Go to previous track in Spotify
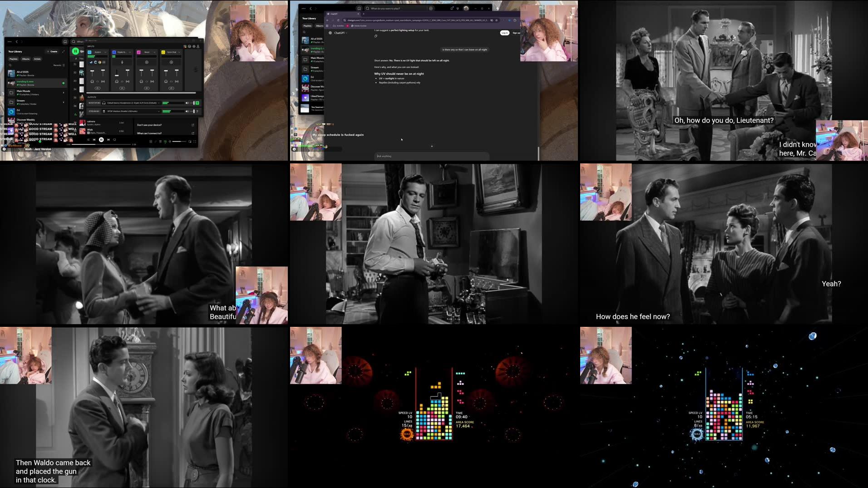868x488 pixels. [94, 140]
